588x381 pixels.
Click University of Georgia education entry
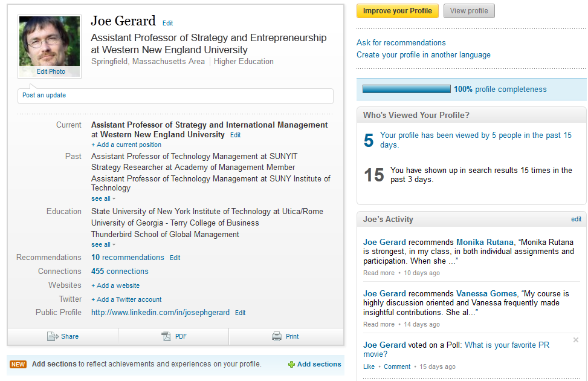[175, 223]
